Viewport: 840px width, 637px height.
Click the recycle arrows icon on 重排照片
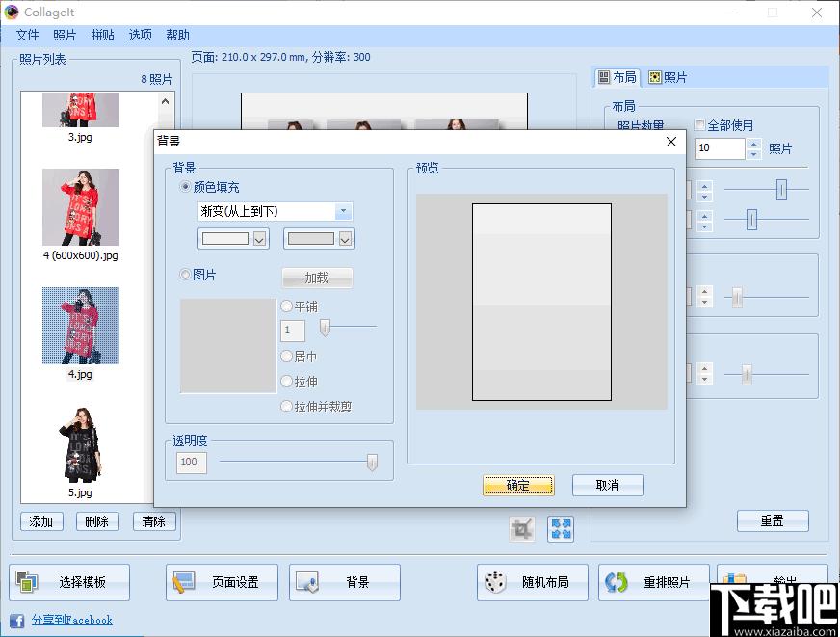617,582
